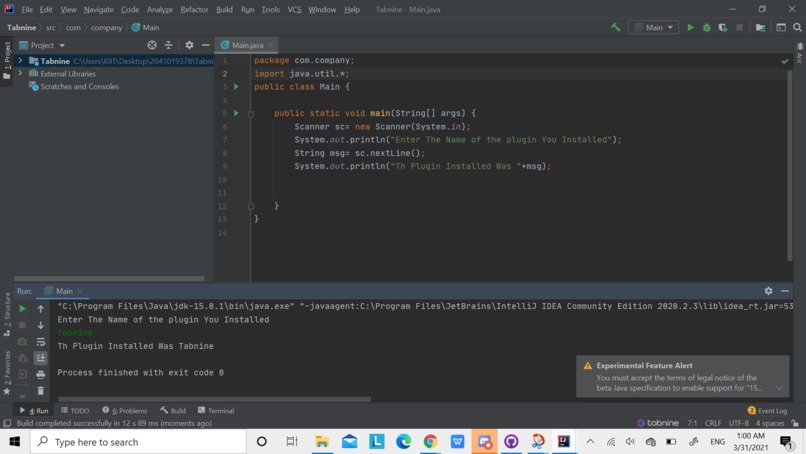Toggle read-only lock icon in status bar

pos(795,423)
